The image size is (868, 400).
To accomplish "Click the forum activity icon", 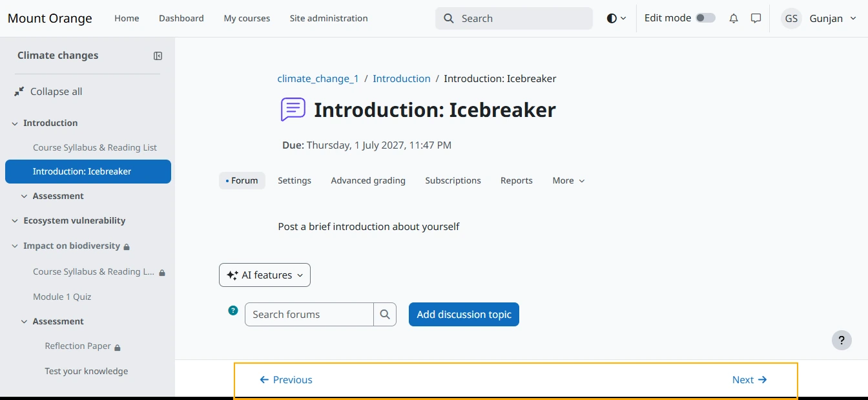I will pyautogui.click(x=293, y=110).
